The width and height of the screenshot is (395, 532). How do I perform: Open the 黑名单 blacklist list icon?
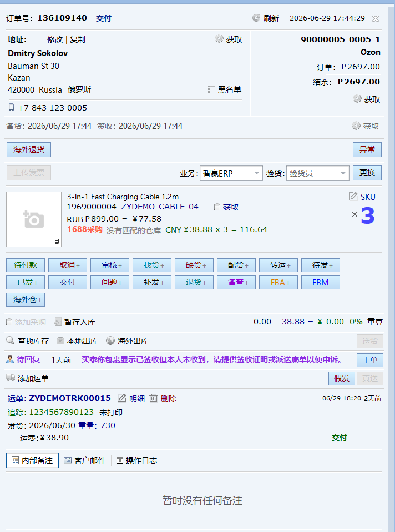coord(211,89)
